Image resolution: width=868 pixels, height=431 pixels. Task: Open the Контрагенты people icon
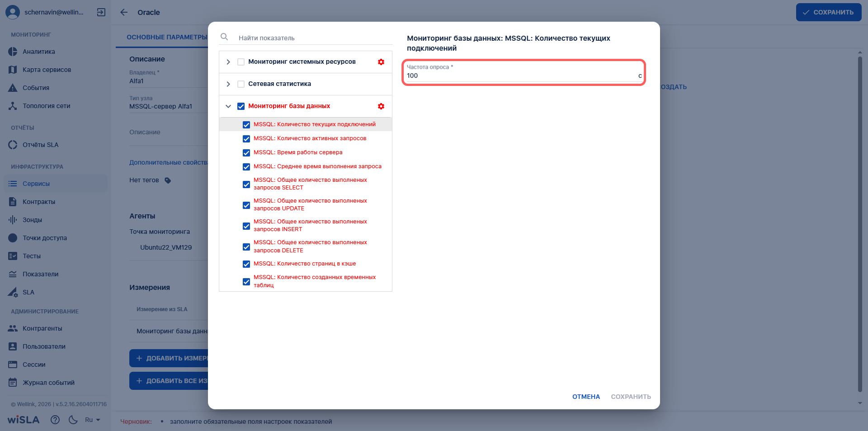13,328
